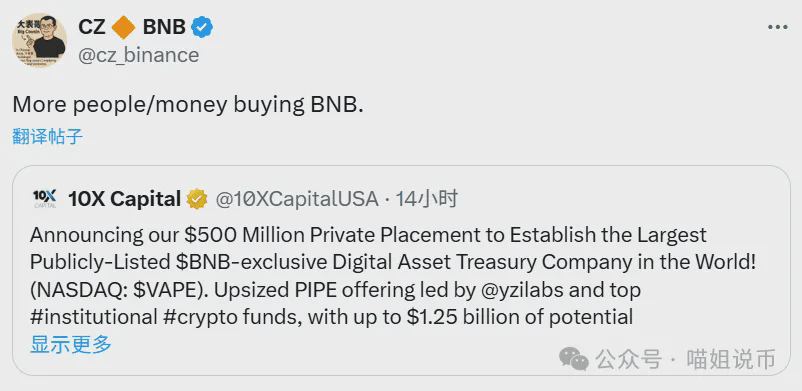This screenshot has width=802, height=391.
Task: Click the orange diamond icon beside CZ
Action: pos(123,27)
